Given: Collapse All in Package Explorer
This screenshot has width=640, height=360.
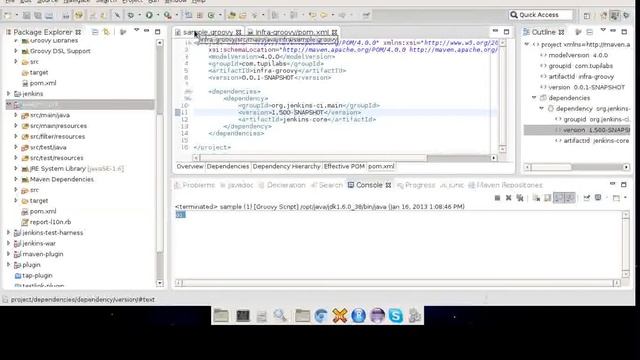Looking at the screenshot, I should pos(95,32).
